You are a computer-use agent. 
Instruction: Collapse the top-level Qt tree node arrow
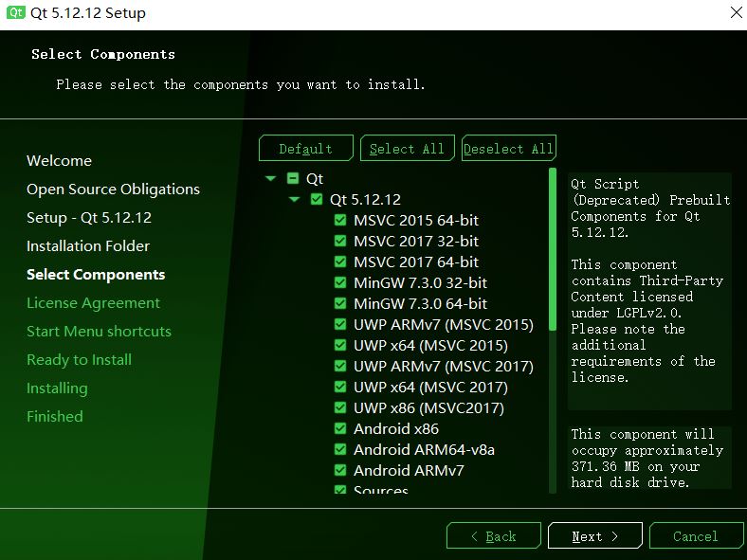coord(270,178)
